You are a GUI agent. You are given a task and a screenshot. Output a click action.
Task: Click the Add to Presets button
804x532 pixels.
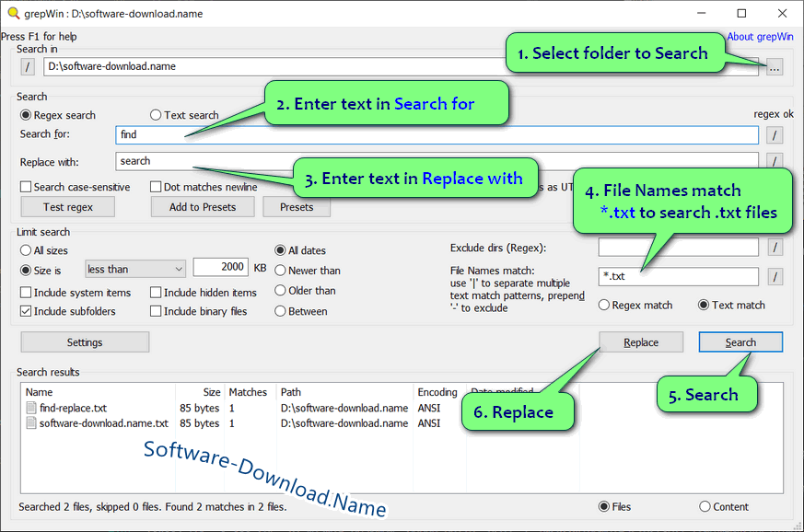[x=202, y=206]
